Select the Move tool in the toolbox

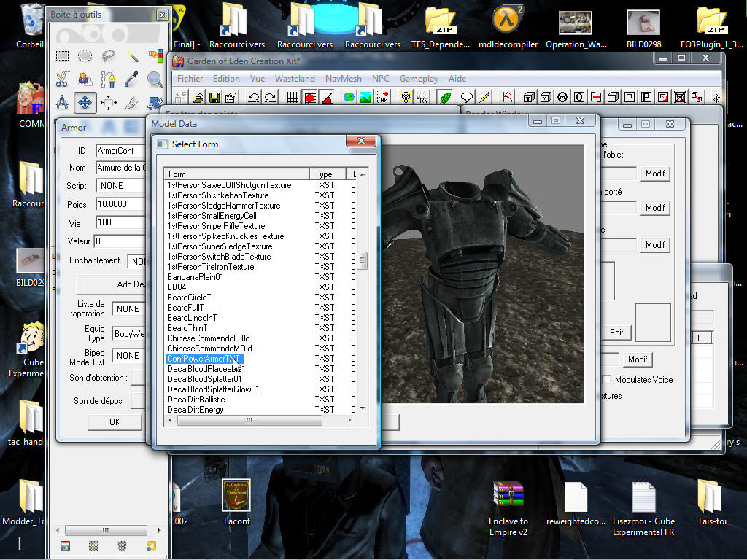click(85, 102)
